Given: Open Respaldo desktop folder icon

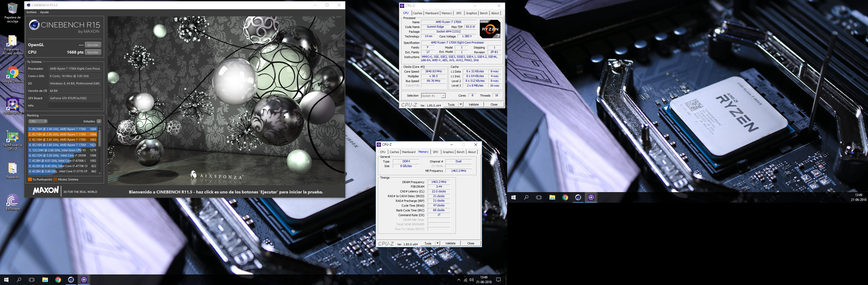Looking at the screenshot, I should [x=12, y=170].
